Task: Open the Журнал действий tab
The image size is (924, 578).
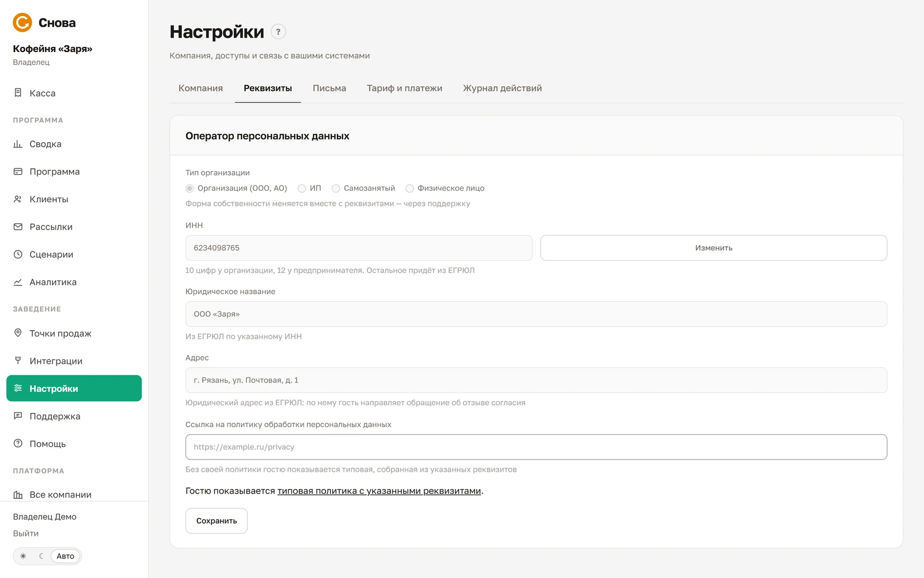Action: (502, 88)
